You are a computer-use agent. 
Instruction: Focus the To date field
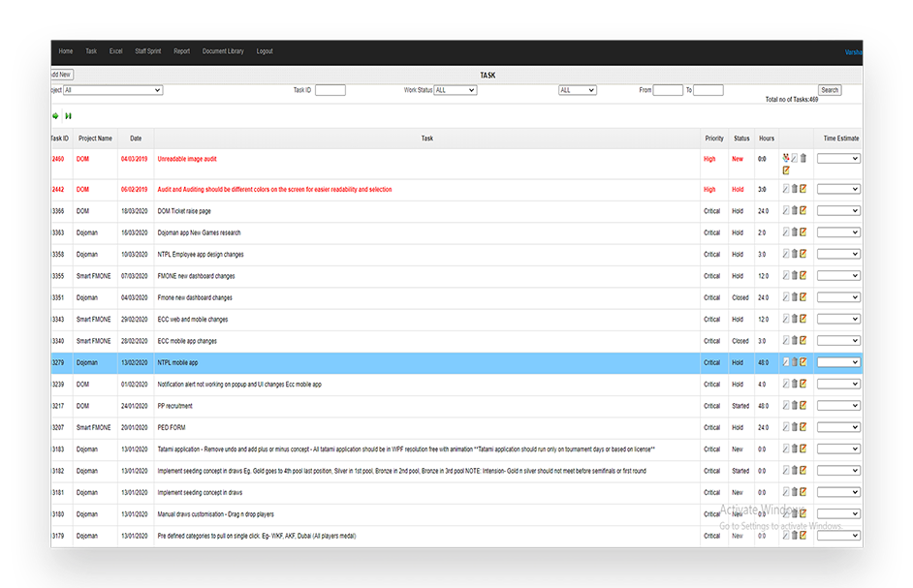(708, 90)
